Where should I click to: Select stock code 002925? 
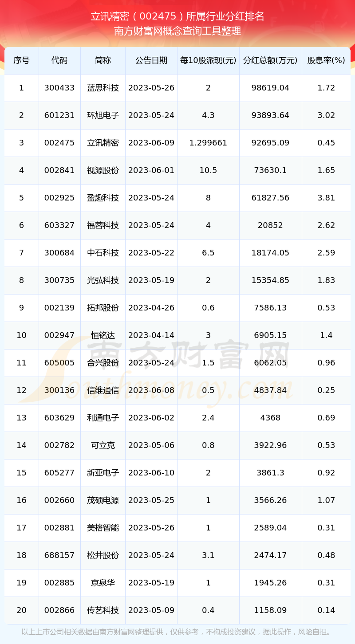tap(59, 198)
